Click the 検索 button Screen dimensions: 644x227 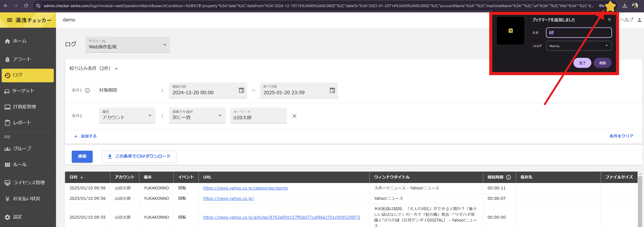tap(82, 156)
